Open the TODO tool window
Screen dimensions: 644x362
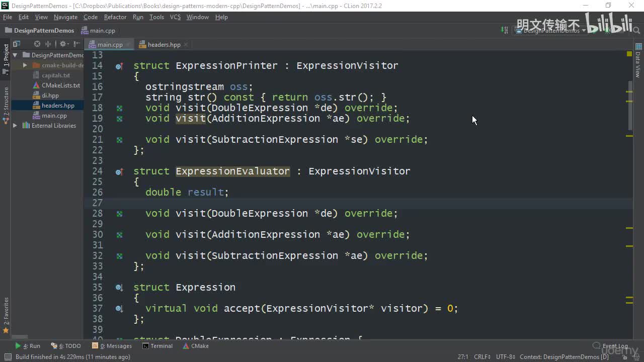point(66,346)
